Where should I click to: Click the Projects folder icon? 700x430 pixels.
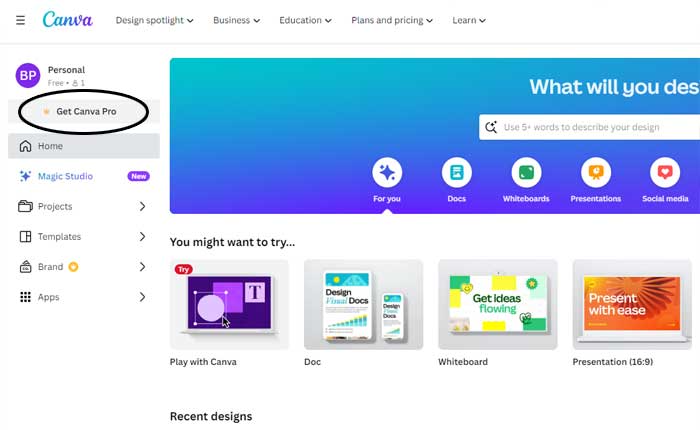click(25, 206)
